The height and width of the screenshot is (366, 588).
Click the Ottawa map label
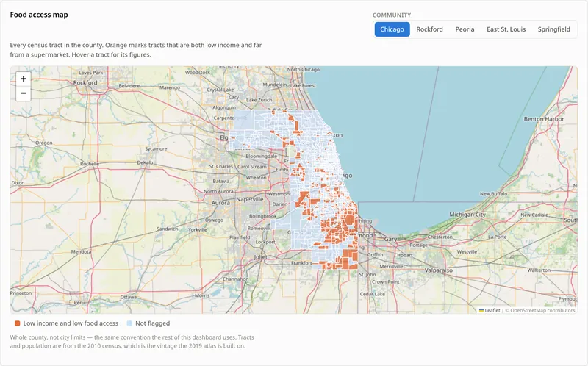click(x=128, y=297)
